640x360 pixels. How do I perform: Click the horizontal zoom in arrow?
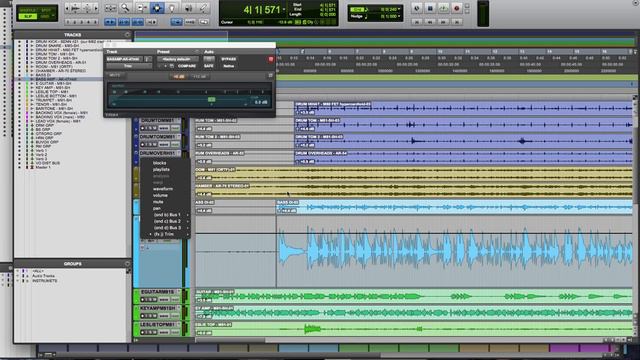point(96,8)
